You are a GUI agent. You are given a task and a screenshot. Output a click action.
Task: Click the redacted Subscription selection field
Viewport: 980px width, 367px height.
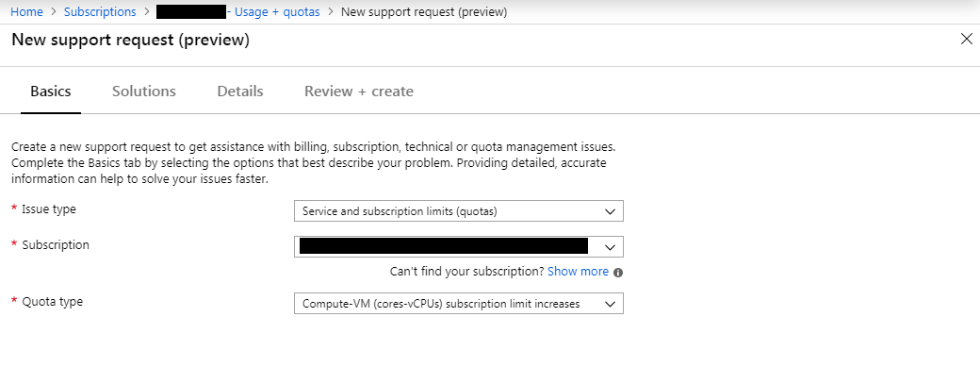[459, 247]
